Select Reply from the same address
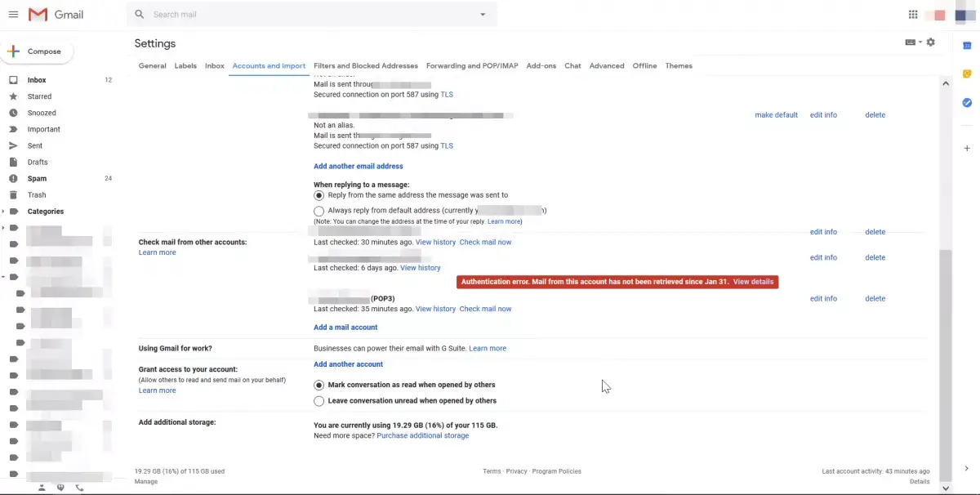The width and height of the screenshot is (980, 495). [318, 196]
